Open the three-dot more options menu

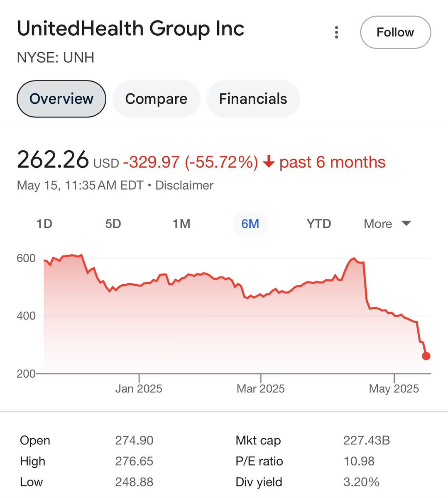click(x=336, y=32)
